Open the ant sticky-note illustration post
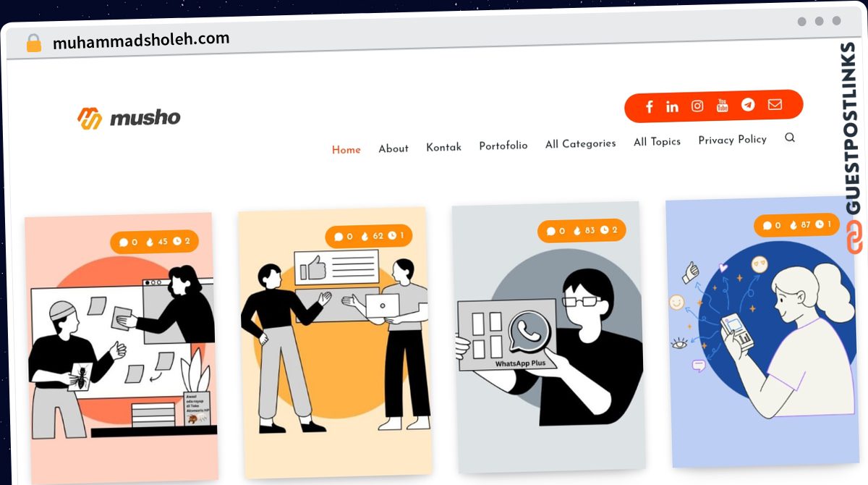Viewport: 868px width, 485px height. (x=121, y=347)
